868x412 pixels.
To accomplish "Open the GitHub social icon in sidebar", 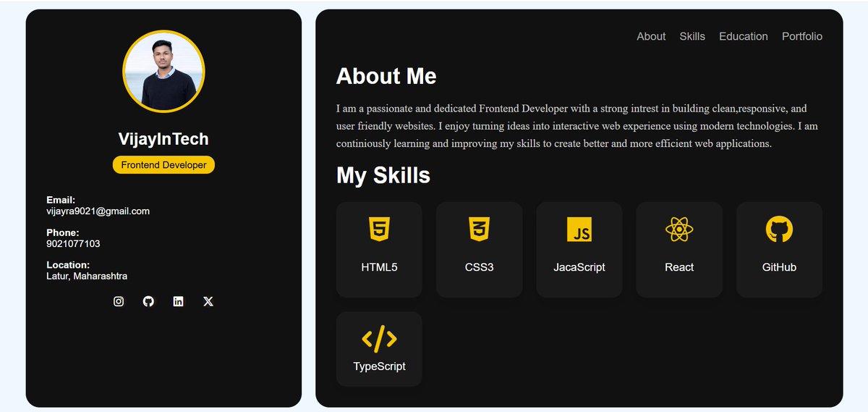I will [148, 301].
